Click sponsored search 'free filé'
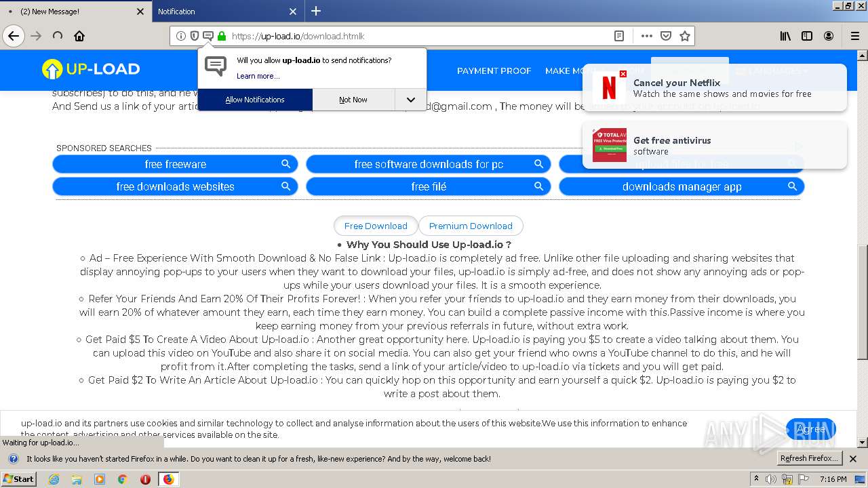Image resolution: width=868 pixels, height=488 pixels. click(x=429, y=186)
